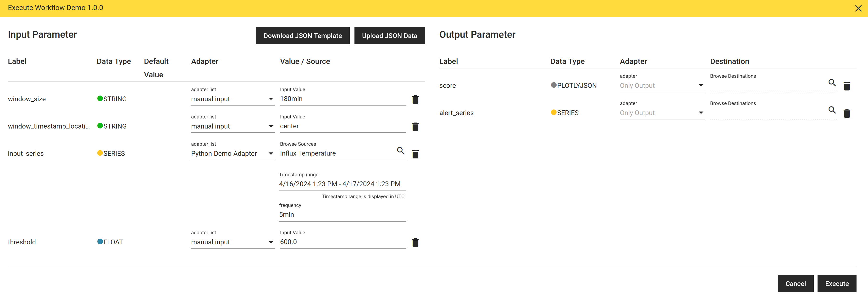Click the Input Parameter heading

point(43,35)
